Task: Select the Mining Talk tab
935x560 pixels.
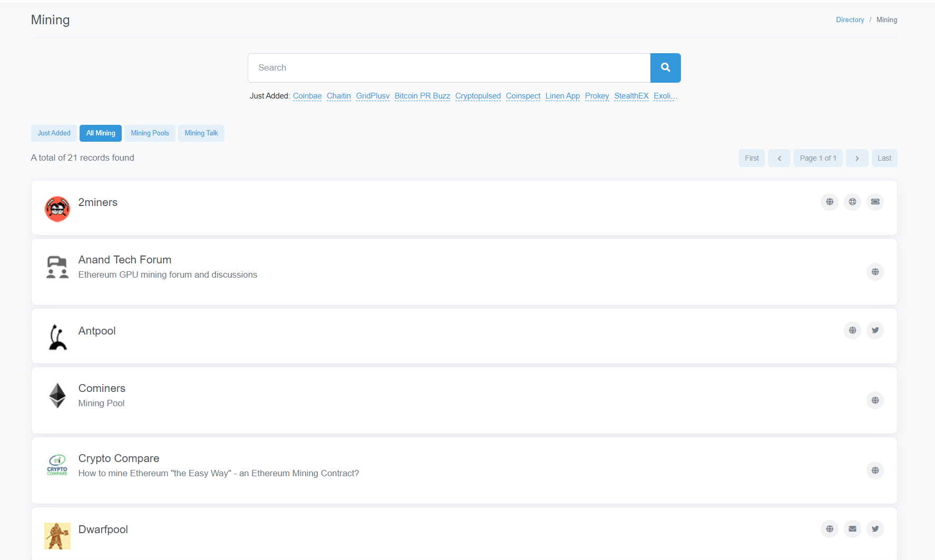Action: [201, 133]
